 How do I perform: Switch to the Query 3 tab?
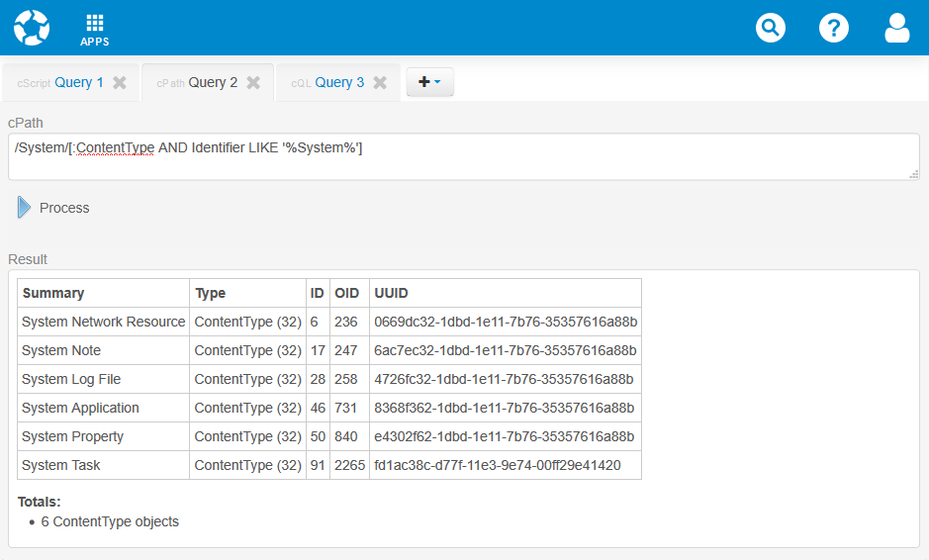click(339, 83)
